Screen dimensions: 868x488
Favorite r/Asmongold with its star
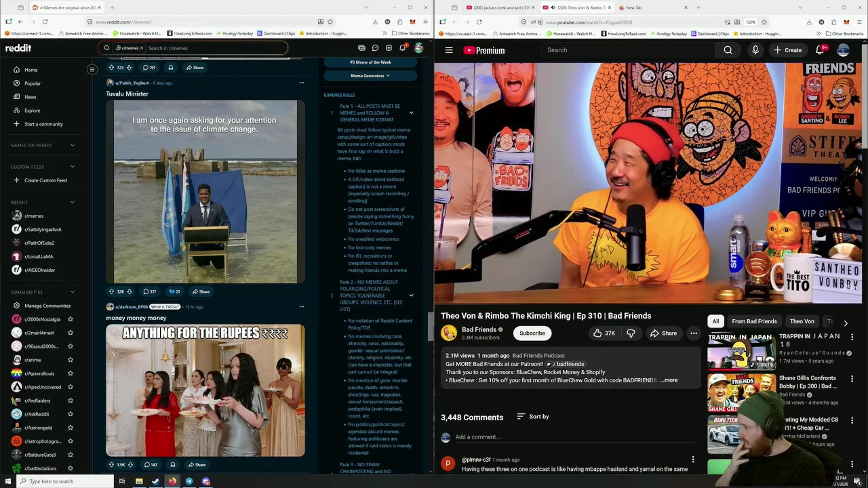(x=70, y=428)
